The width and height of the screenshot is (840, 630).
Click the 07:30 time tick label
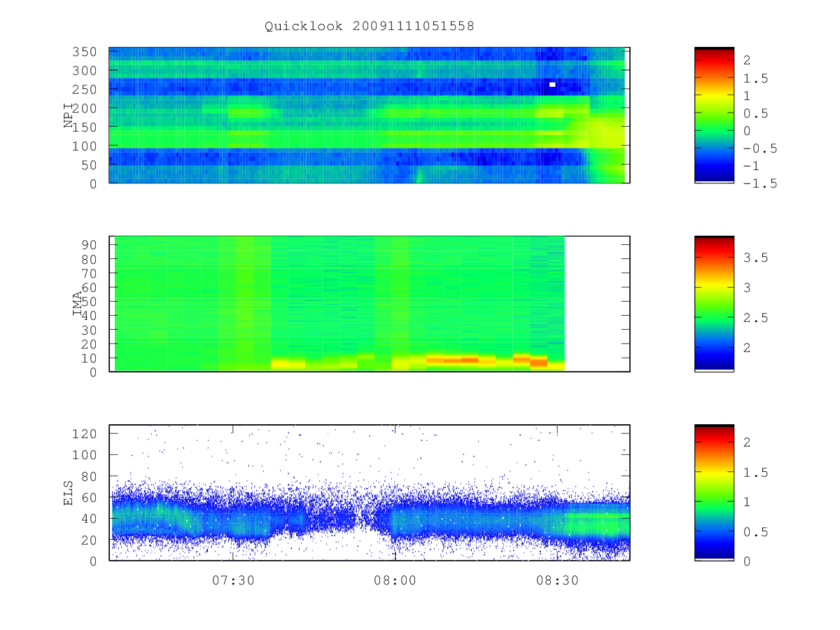click(232, 580)
